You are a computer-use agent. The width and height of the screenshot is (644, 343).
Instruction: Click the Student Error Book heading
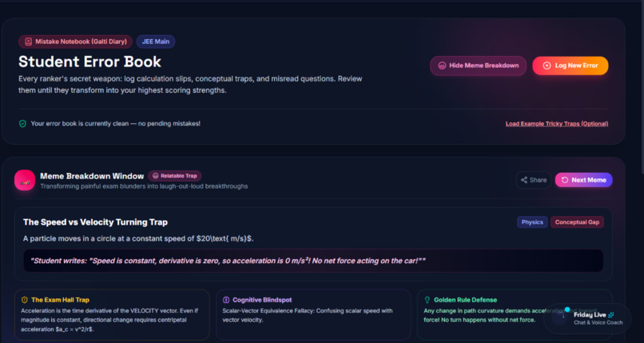pos(89,62)
